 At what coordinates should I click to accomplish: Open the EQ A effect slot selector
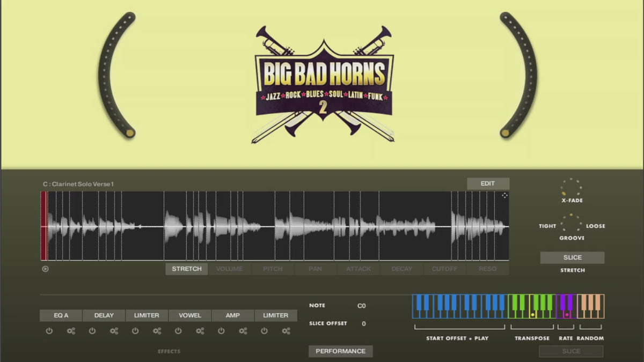(x=61, y=315)
